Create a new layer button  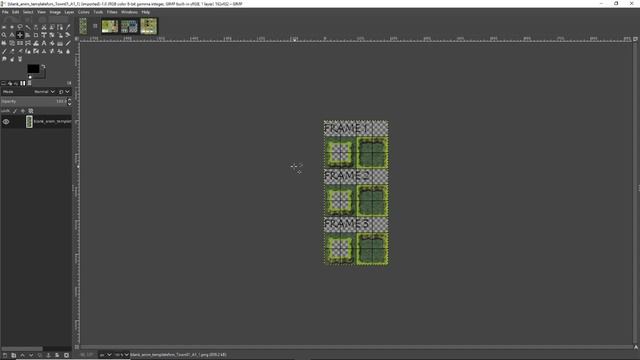(x=4, y=356)
